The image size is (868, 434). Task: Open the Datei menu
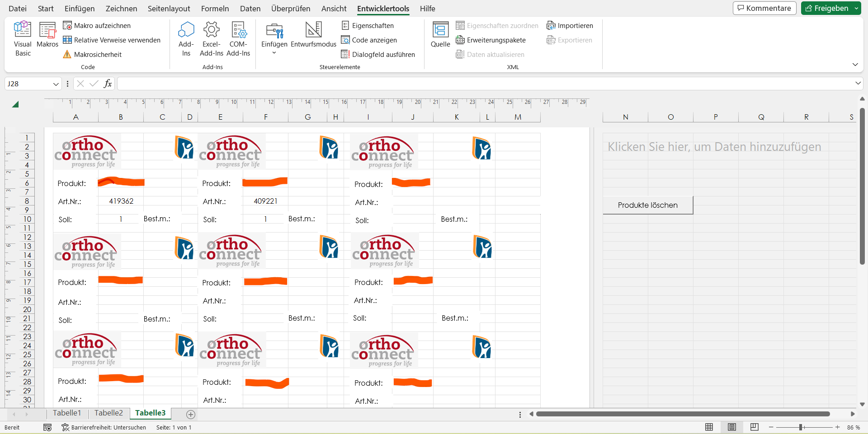tap(18, 9)
